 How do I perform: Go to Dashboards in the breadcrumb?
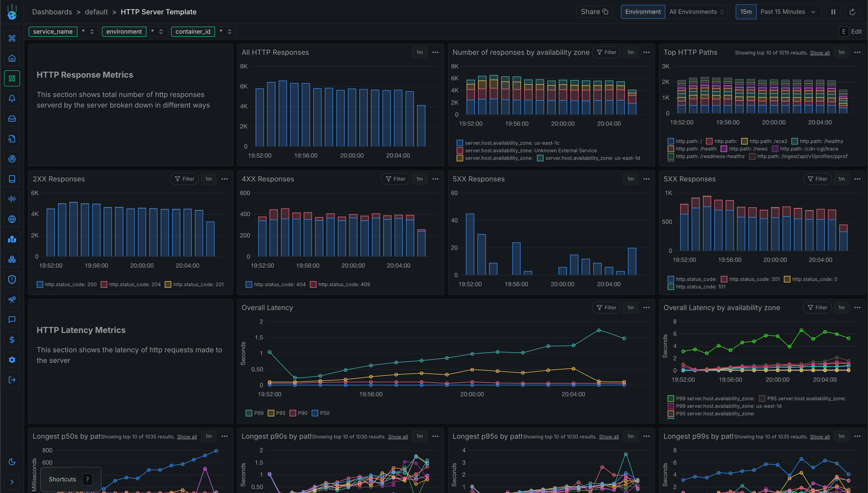click(x=52, y=12)
